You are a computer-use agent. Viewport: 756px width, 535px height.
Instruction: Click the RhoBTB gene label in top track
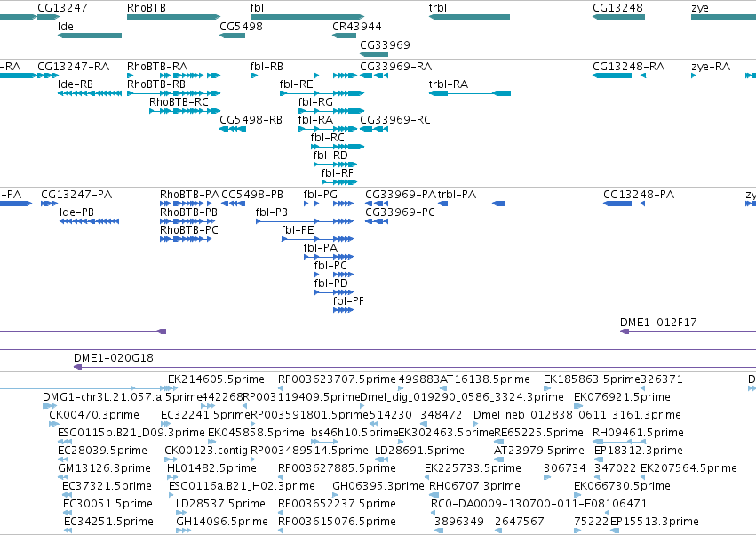coord(146,8)
